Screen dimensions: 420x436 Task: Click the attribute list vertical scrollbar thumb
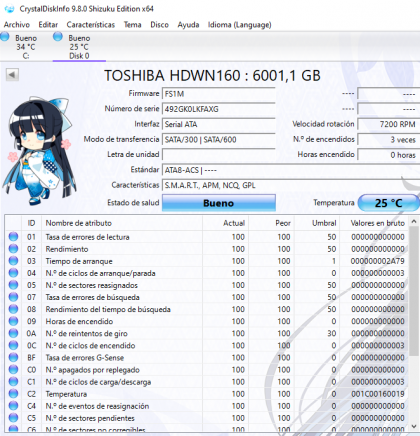click(414, 292)
